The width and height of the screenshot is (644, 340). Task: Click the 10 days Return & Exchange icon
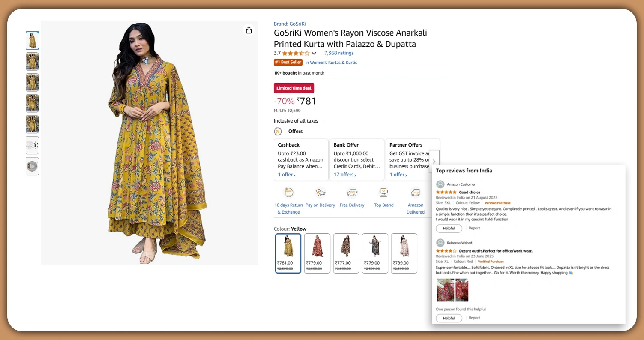pyautogui.click(x=288, y=193)
